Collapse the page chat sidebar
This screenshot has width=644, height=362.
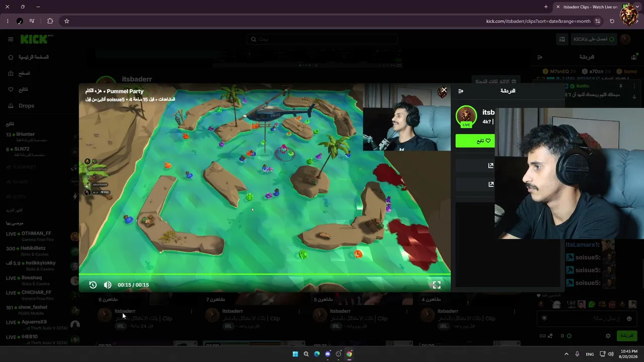click(540, 57)
